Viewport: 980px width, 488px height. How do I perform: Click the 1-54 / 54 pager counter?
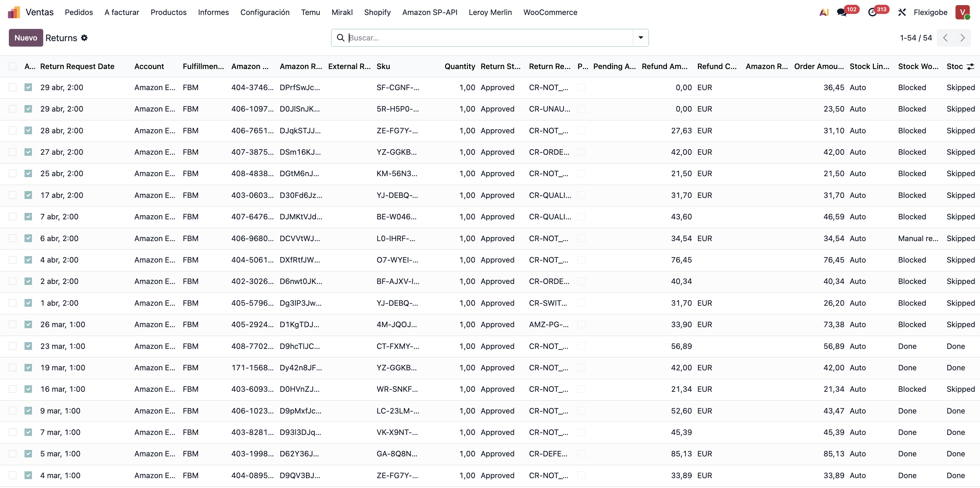coord(916,38)
